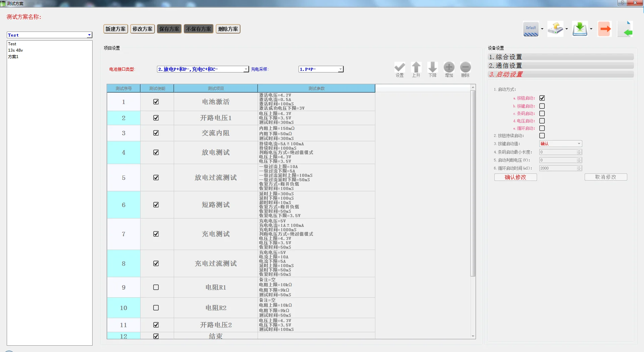Click the 不保存方案 button
Screen dimensions: 644x352
[199, 29]
